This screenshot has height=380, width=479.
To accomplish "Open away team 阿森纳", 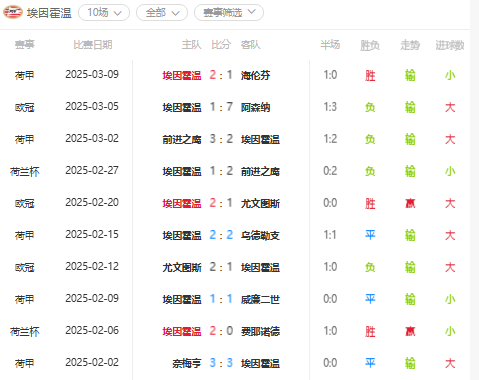I will tap(256, 107).
